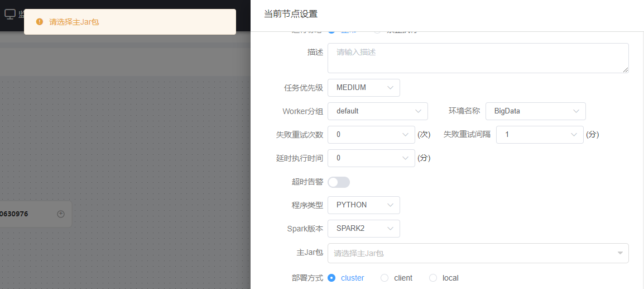This screenshot has height=289, width=644.
Task: Click the 任务优先级 label
Action: point(303,88)
